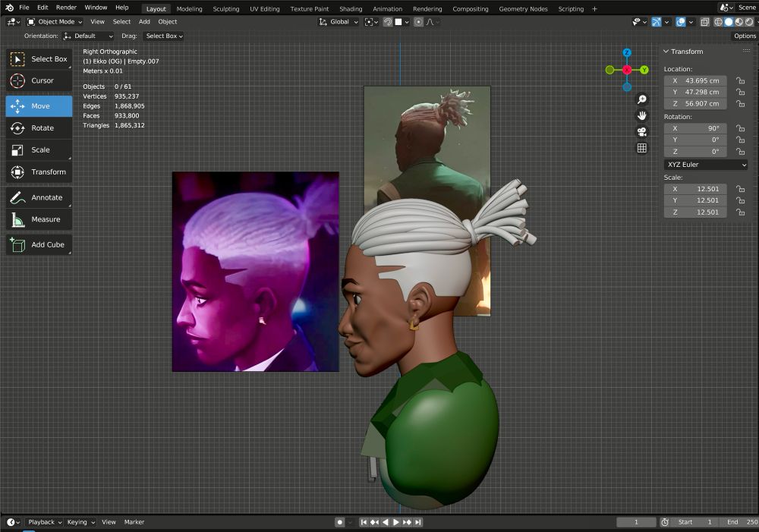Play the animation in reverse
The image size is (759, 532).
pyautogui.click(x=386, y=522)
